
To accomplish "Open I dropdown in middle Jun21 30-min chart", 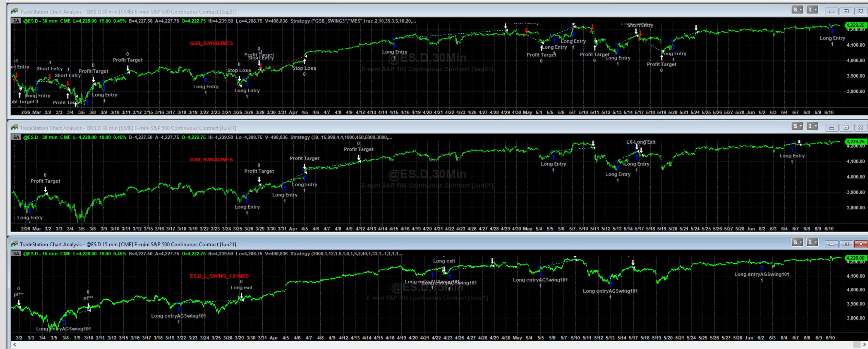I will (x=812, y=126).
